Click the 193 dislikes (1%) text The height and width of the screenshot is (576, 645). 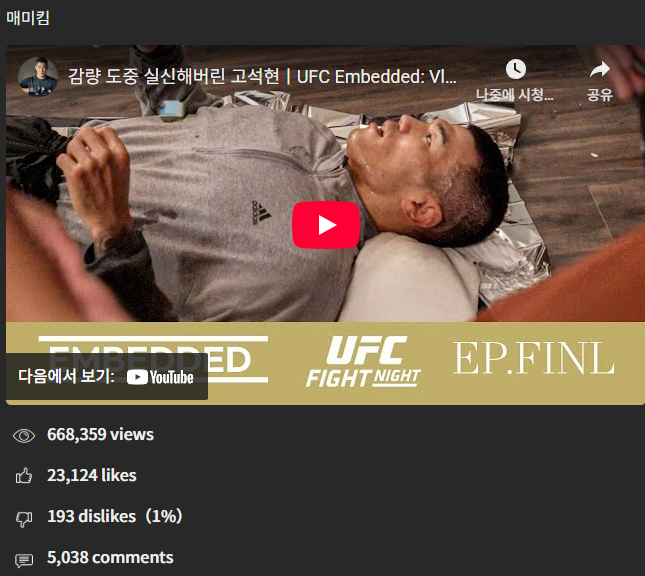click(x=115, y=516)
